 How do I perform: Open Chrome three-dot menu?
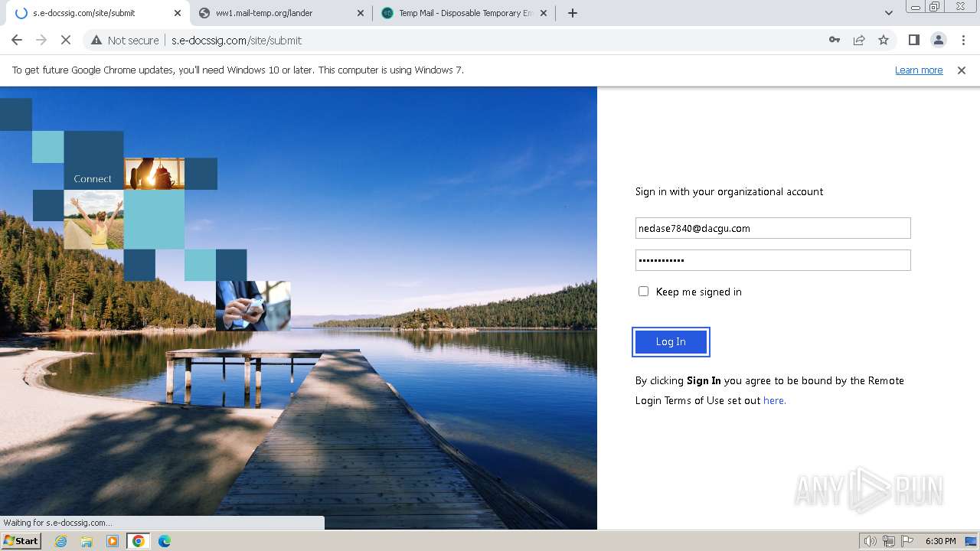[x=963, y=40]
